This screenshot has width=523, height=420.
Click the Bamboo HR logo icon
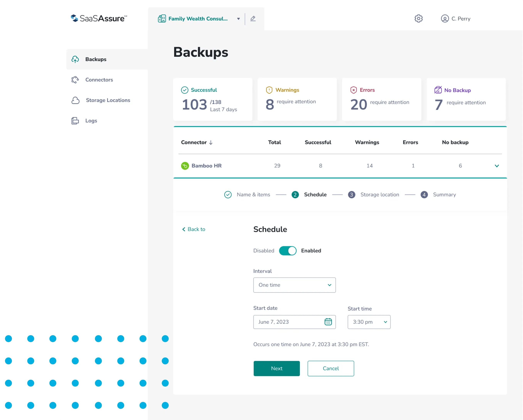(185, 166)
